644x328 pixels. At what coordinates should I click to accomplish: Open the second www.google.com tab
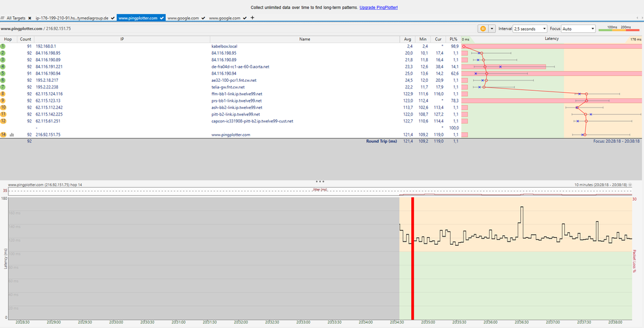click(x=225, y=18)
